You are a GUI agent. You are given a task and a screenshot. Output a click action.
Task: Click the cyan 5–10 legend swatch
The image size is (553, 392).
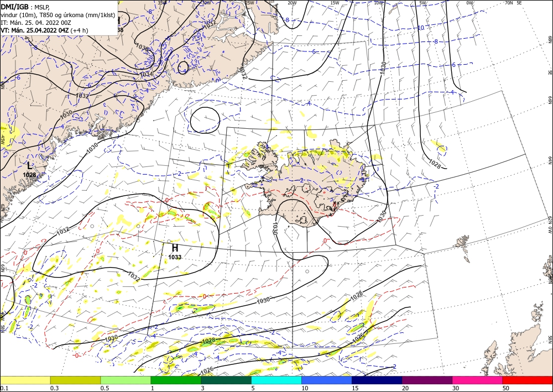pos(276,380)
